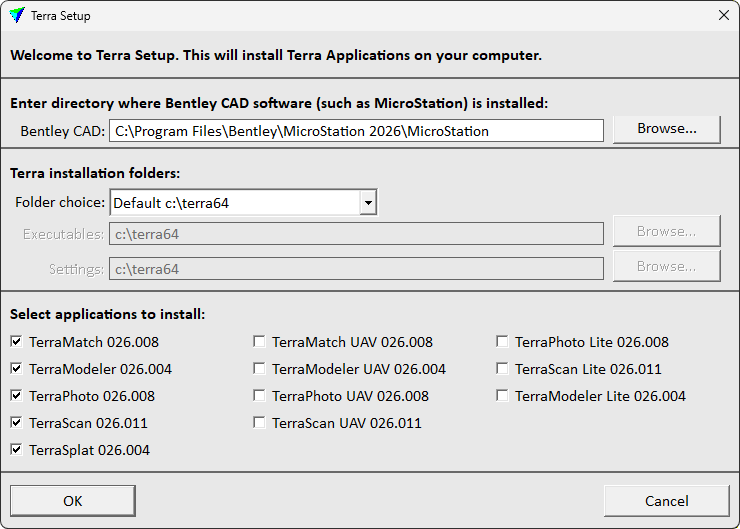Enable TerraPhoto Lite 026.008

(502, 342)
